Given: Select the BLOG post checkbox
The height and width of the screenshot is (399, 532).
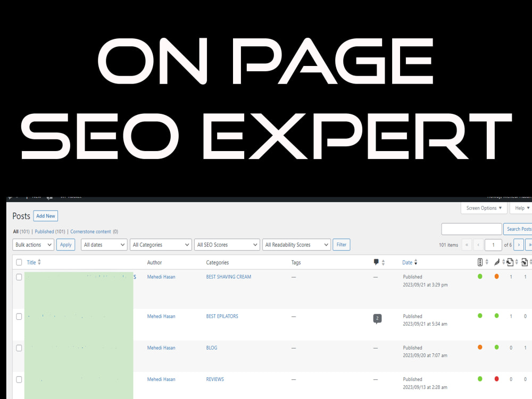Looking at the screenshot, I should click(x=19, y=348).
